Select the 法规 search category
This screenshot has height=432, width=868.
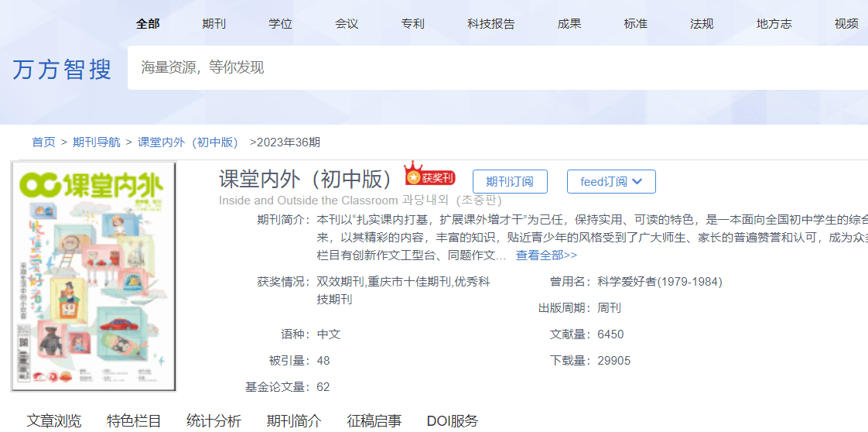[702, 24]
